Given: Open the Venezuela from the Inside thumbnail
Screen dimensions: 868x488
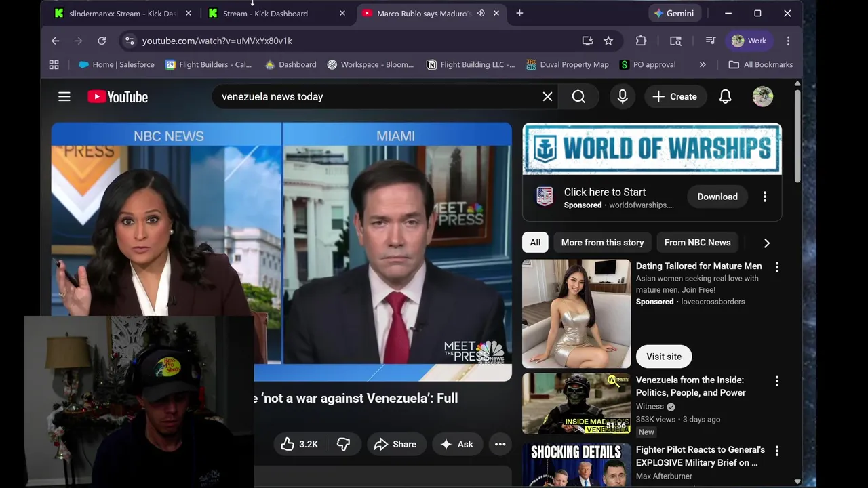Looking at the screenshot, I should pyautogui.click(x=576, y=404).
